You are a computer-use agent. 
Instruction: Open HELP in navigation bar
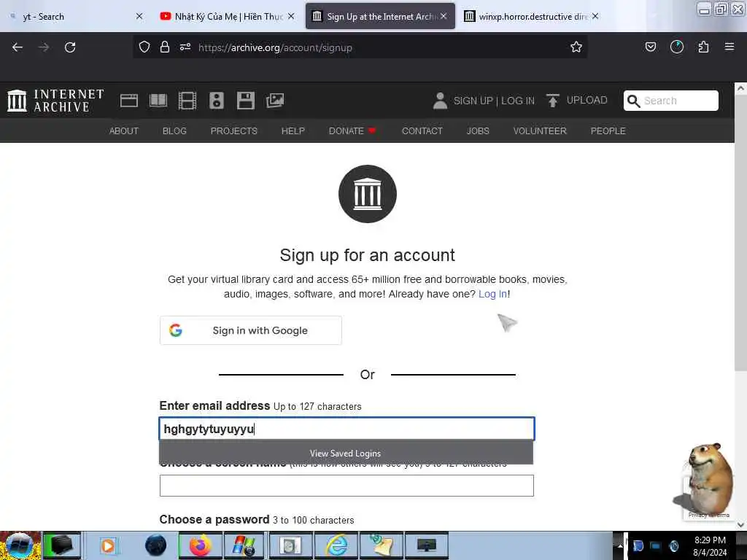[x=293, y=131]
